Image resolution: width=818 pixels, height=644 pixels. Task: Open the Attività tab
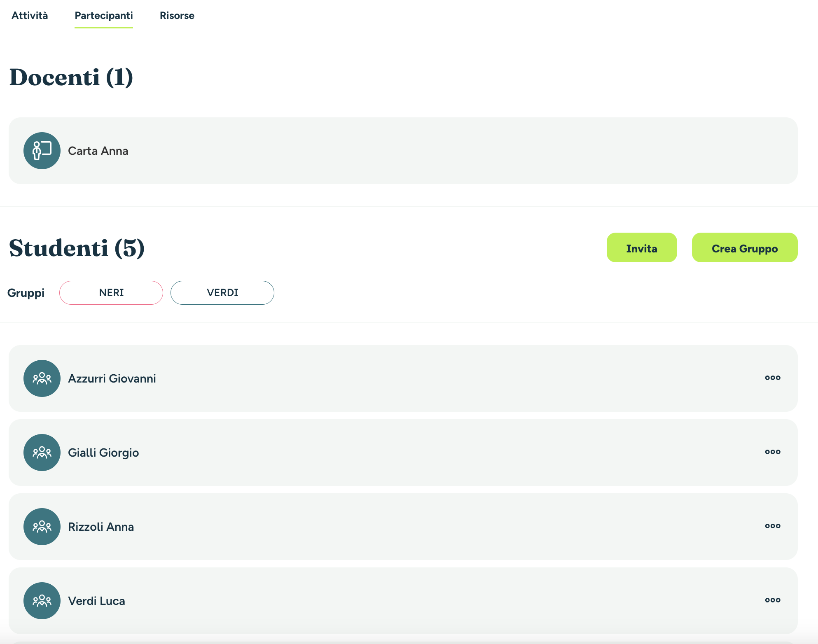[x=30, y=16]
